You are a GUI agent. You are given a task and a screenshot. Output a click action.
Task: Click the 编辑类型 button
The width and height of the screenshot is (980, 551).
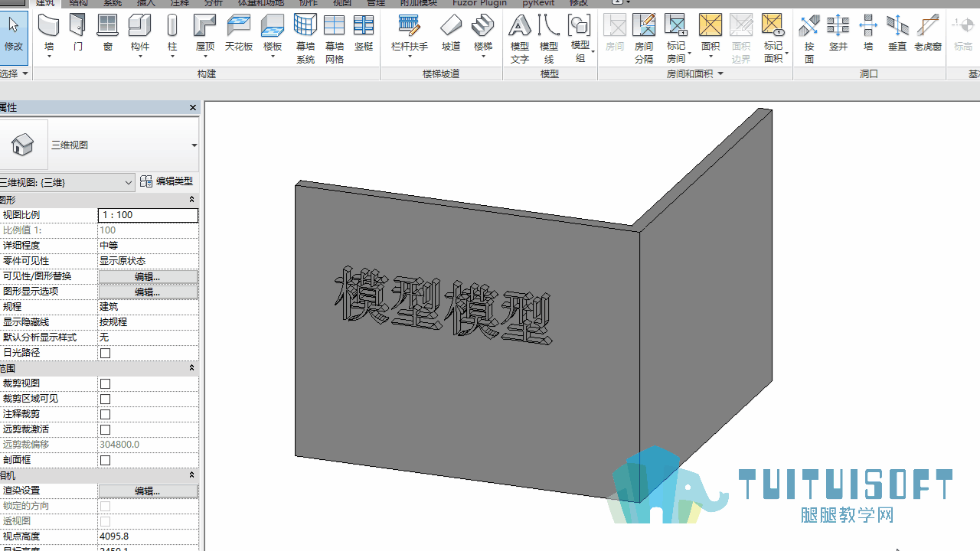(x=167, y=181)
